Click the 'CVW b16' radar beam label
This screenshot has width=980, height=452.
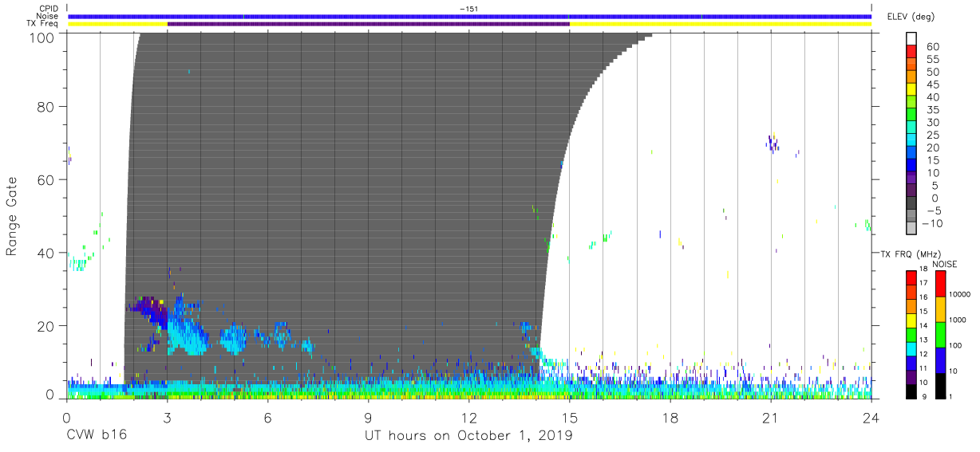(96, 435)
